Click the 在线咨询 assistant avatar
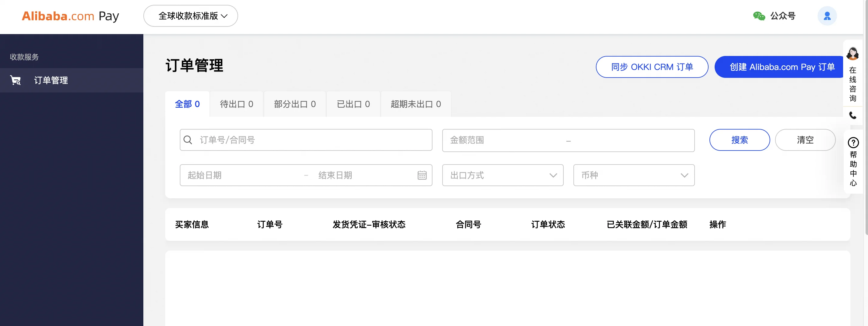 853,53
